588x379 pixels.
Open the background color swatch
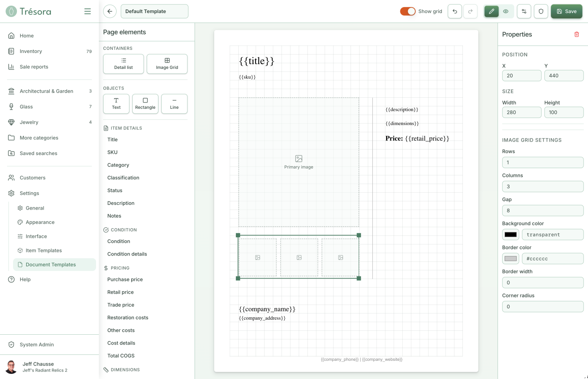(x=511, y=235)
